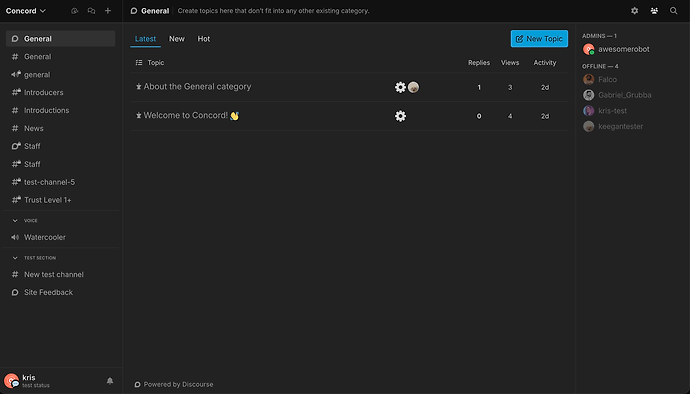
Task: Open the Site Feedback category
Action: pyautogui.click(x=61, y=292)
